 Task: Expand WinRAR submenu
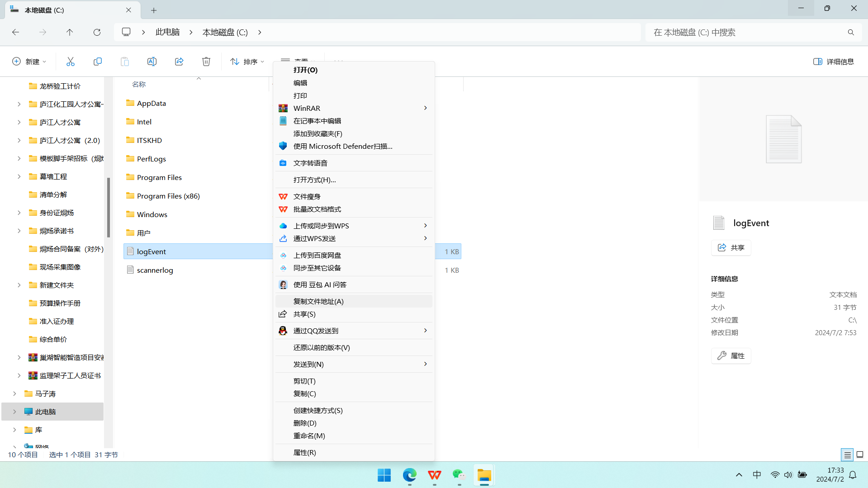425,108
